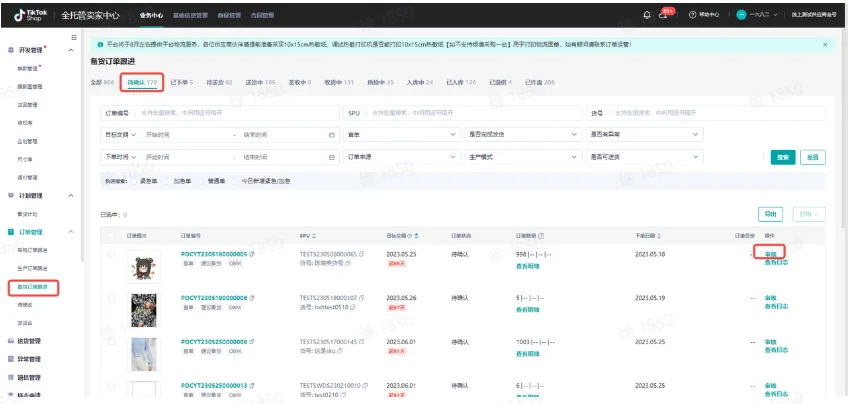The image size is (848, 404).
Task: Open the 是否有异常 dropdown
Action: point(645,134)
